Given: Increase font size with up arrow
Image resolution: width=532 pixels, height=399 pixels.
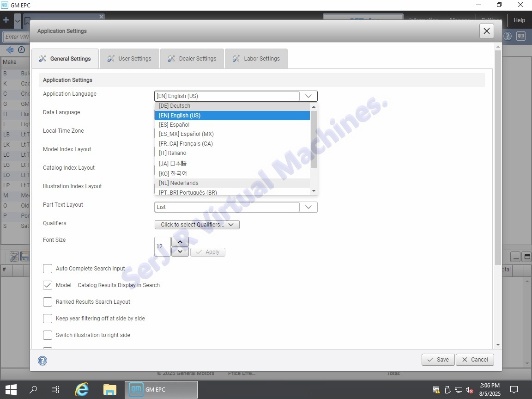Looking at the screenshot, I should point(180,242).
